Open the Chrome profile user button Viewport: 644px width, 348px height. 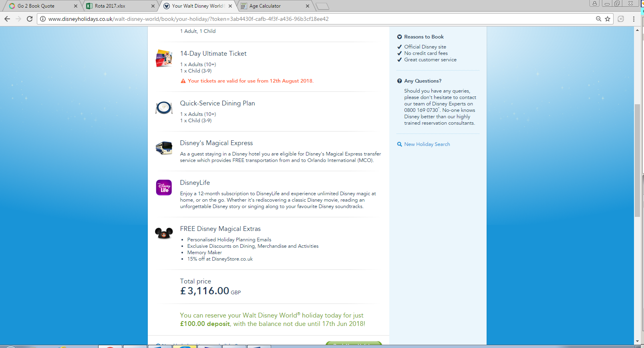pyautogui.click(x=595, y=3)
